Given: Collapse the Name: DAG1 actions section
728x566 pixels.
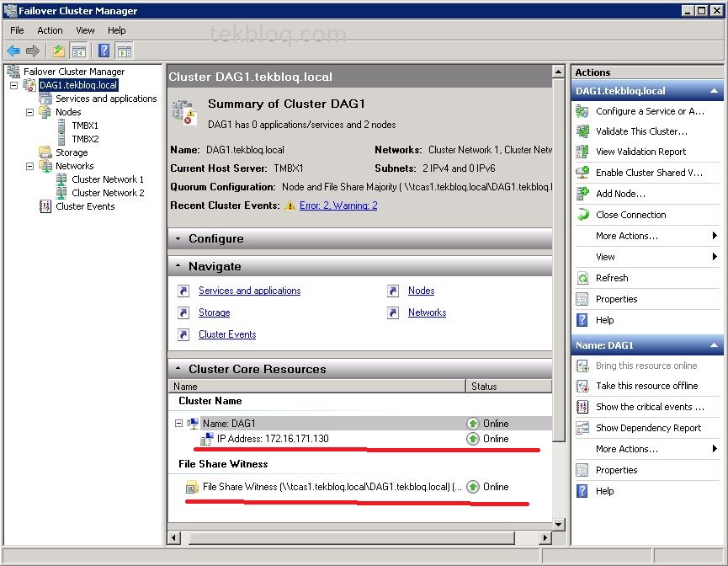Looking at the screenshot, I should pos(714,345).
